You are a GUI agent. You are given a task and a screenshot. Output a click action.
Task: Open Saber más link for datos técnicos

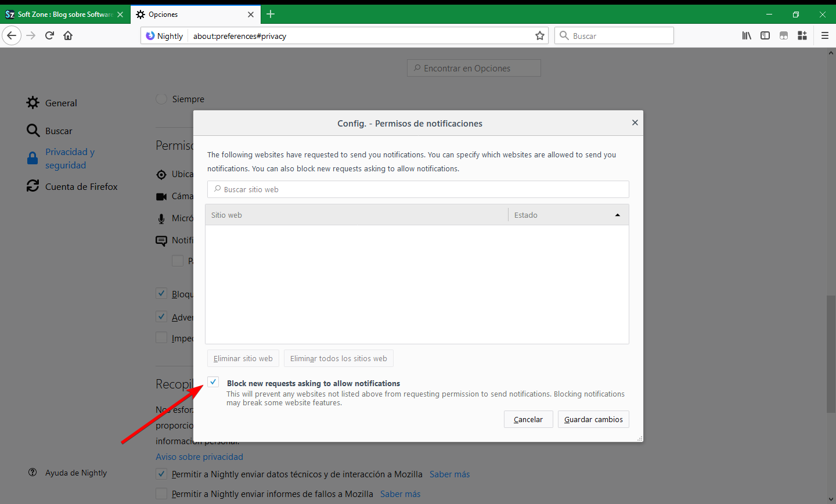coord(449,474)
